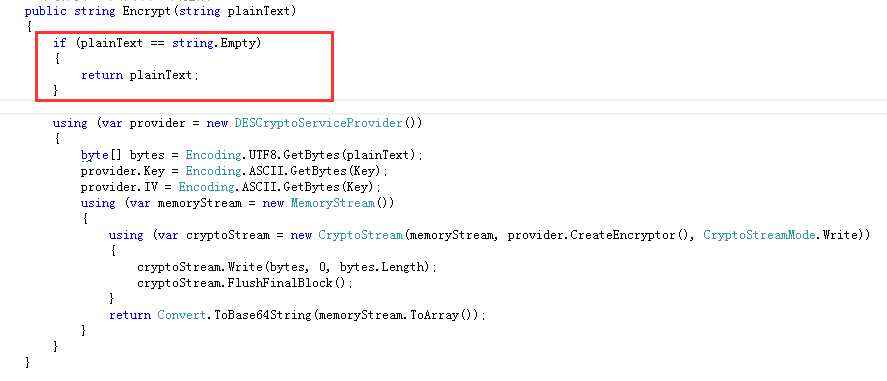Click the CryptoStream type after new

(x=360, y=235)
